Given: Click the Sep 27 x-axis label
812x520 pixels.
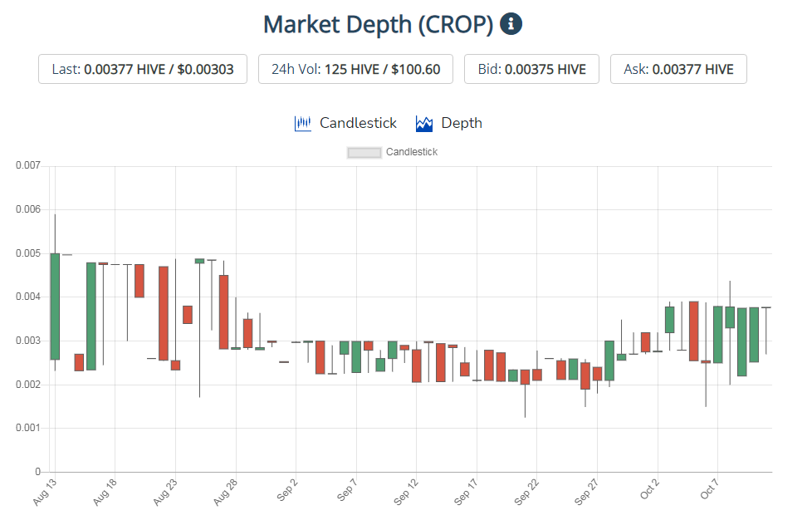Looking at the screenshot, I should [x=587, y=492].
